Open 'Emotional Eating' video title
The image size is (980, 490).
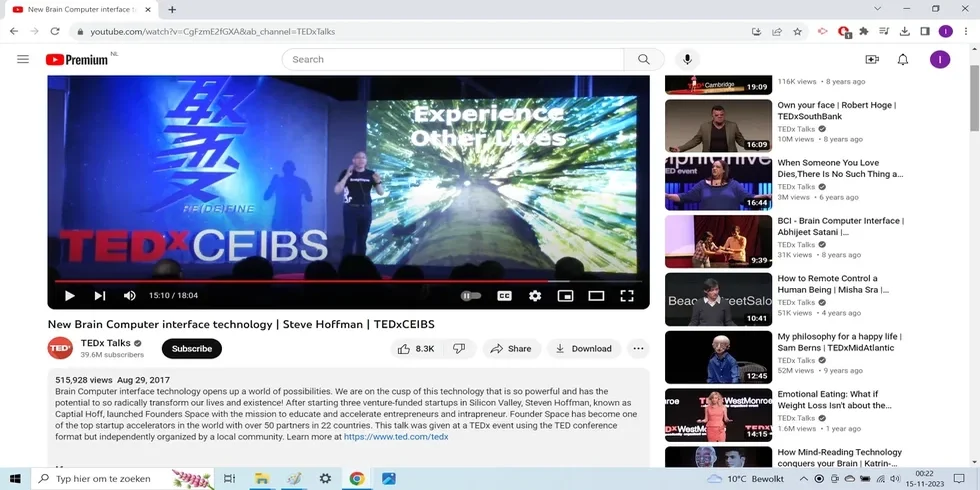click(834, 400)
